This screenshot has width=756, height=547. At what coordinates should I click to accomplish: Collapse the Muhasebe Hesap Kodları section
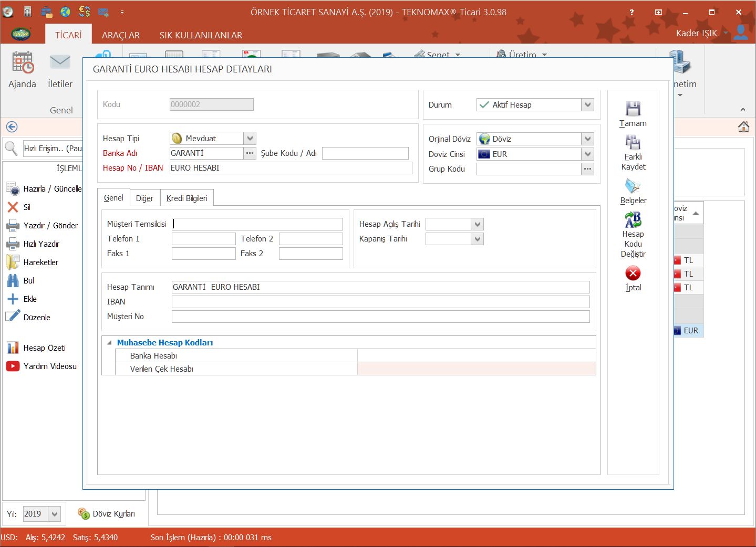pyautogui.click(x=109, y=343)
